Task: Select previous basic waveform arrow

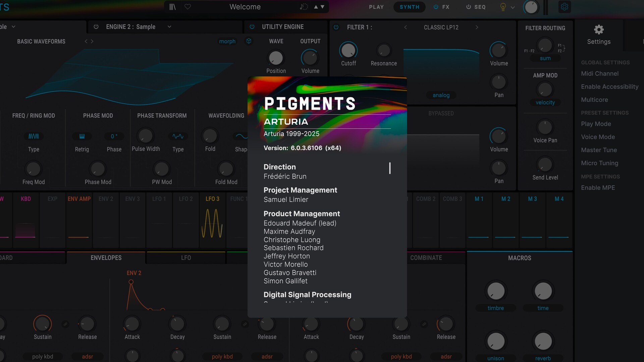Action: tap(86, 41)
